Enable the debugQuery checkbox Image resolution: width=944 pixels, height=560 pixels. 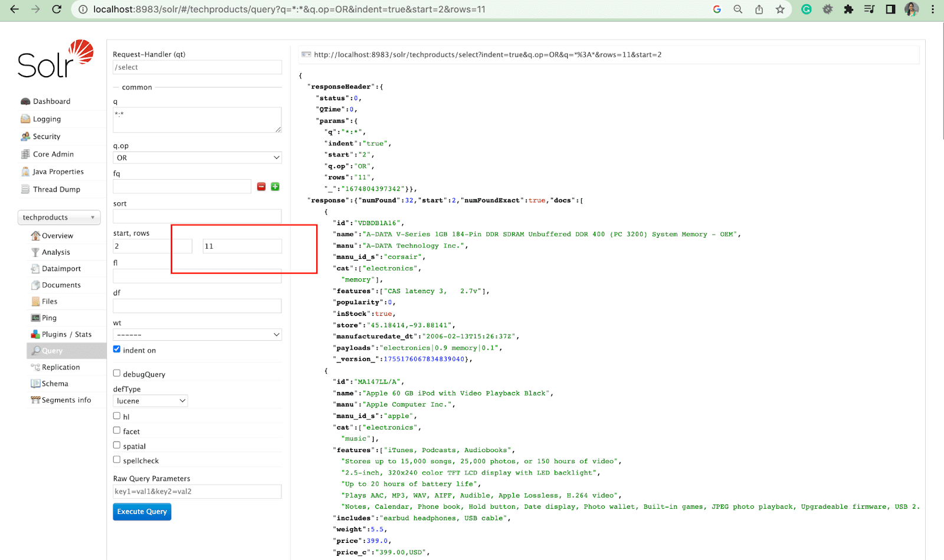coord(117,374)
